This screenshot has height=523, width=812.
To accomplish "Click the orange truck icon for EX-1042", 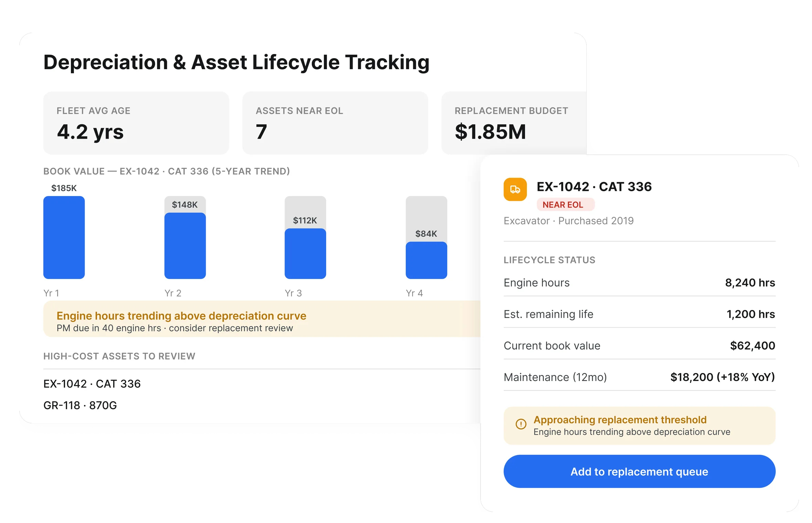I will [x=515, y=189].
